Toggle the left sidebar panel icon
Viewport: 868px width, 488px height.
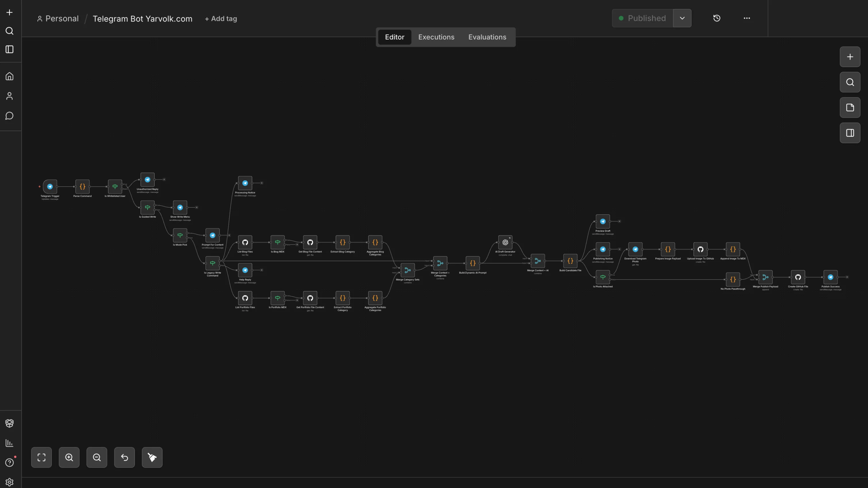pyautogui.click(x=9, y=49)
